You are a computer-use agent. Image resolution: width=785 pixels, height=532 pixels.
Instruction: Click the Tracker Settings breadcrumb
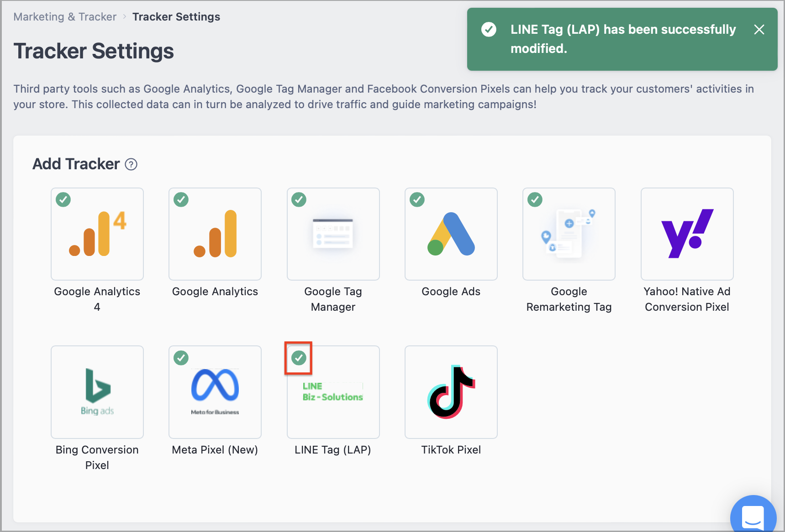[x=176, y=17]
